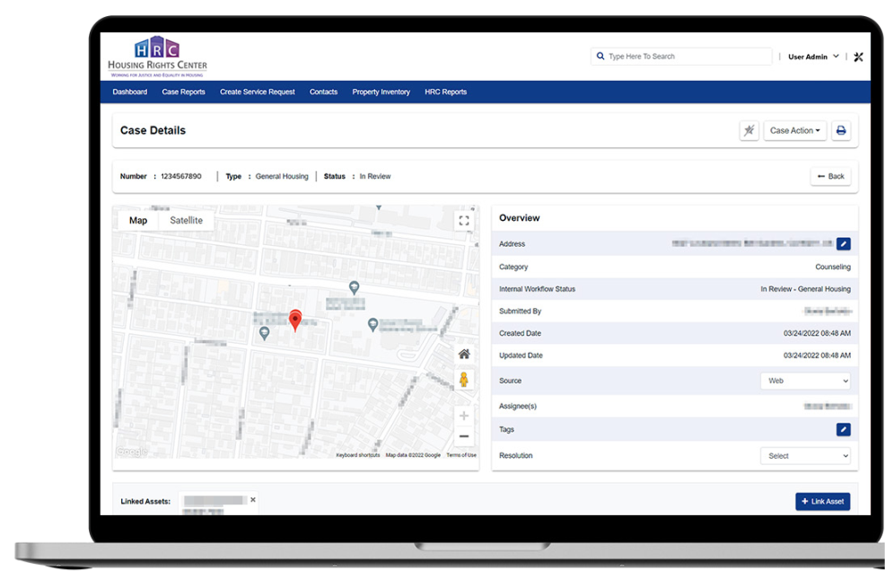Click the Back button
885x588 pixels.
point(830,177)
